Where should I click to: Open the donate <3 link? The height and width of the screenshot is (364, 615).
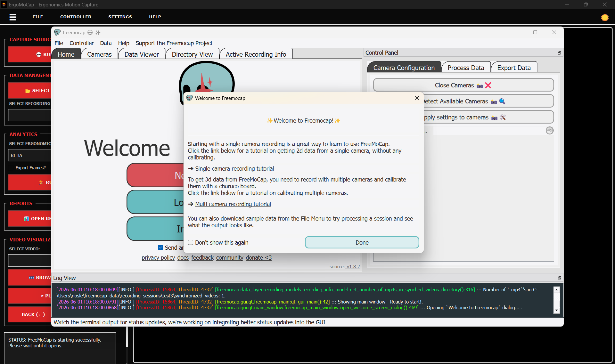(x=259, y=257)
